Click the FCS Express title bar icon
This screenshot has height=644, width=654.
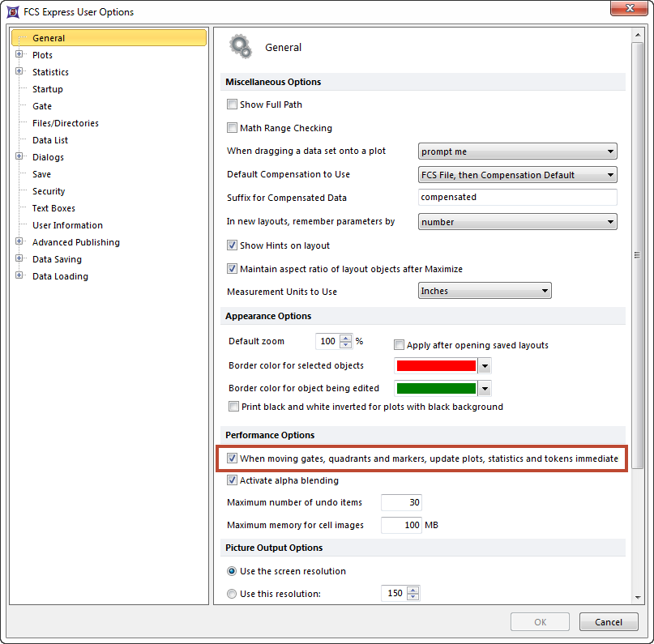tap(13, 12)
